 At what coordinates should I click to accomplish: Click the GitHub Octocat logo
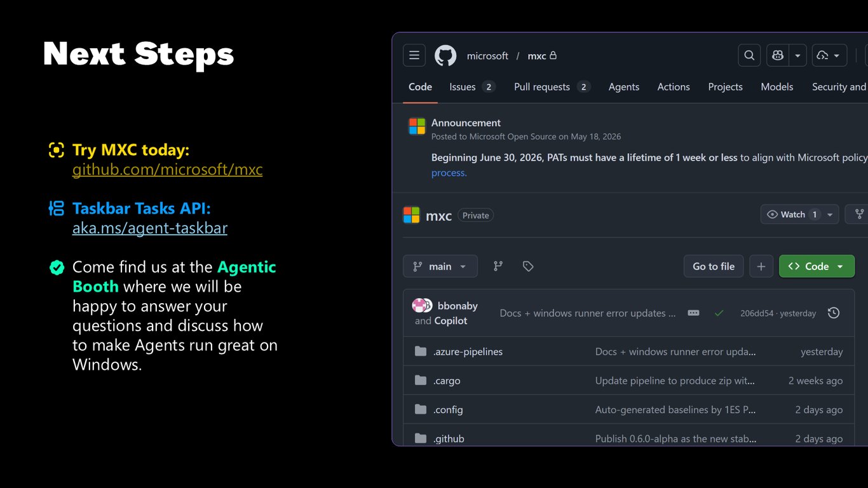(x=445, y=55)
